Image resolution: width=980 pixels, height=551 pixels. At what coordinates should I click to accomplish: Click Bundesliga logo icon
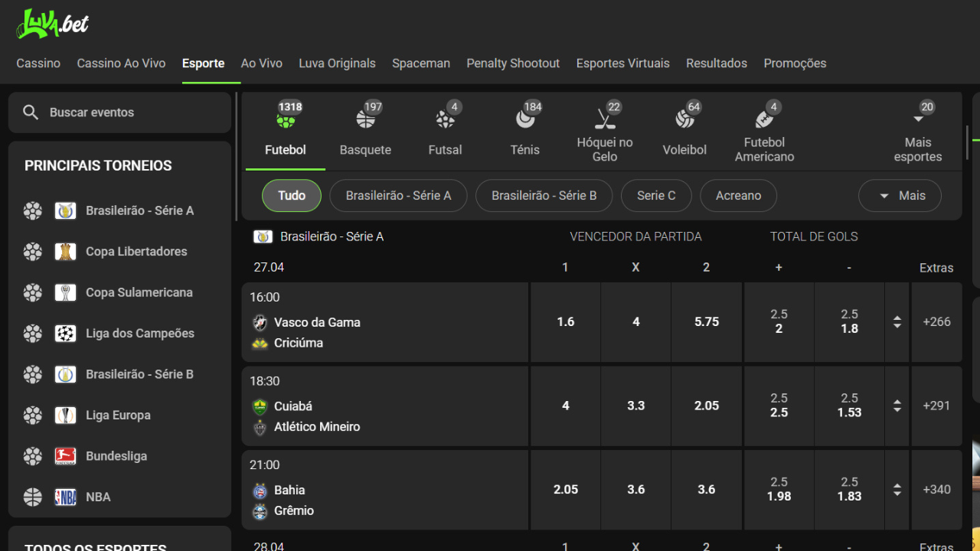point(66,456)
